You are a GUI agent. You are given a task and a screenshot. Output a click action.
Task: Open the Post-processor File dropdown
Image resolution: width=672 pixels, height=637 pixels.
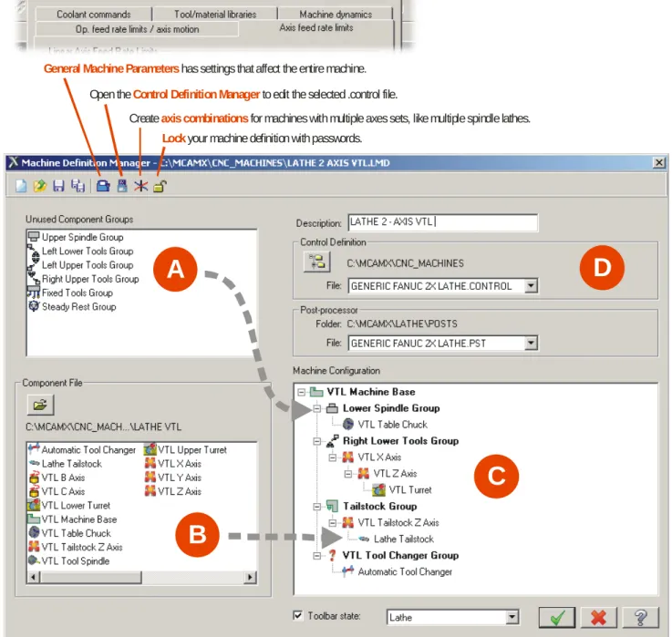(x=531, y=344)
